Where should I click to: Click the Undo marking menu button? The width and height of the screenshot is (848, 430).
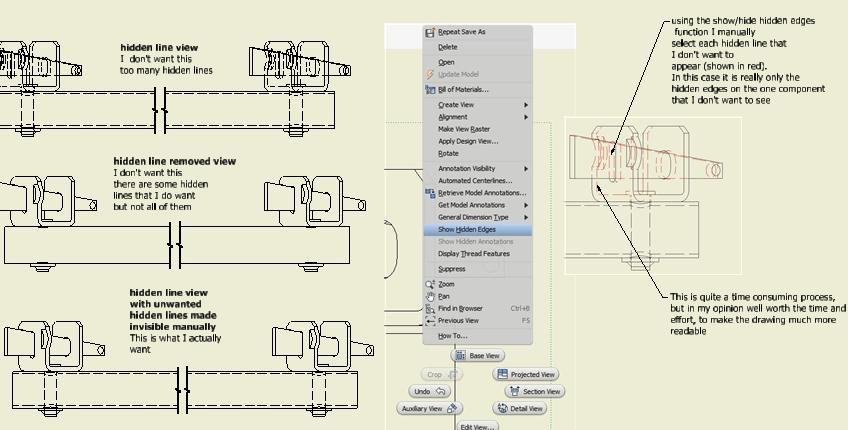point(429,392)
